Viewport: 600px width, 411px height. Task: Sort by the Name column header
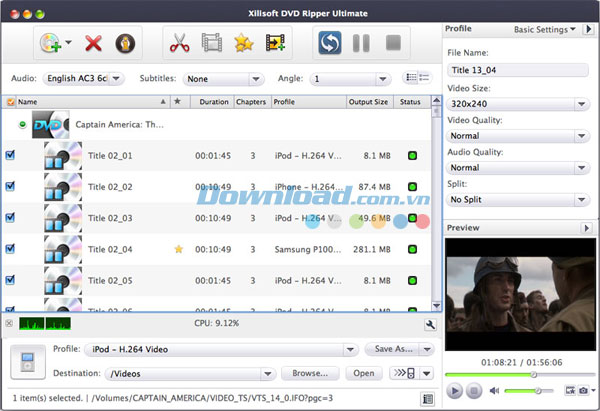pyautogui.click(x=92, y=102)
